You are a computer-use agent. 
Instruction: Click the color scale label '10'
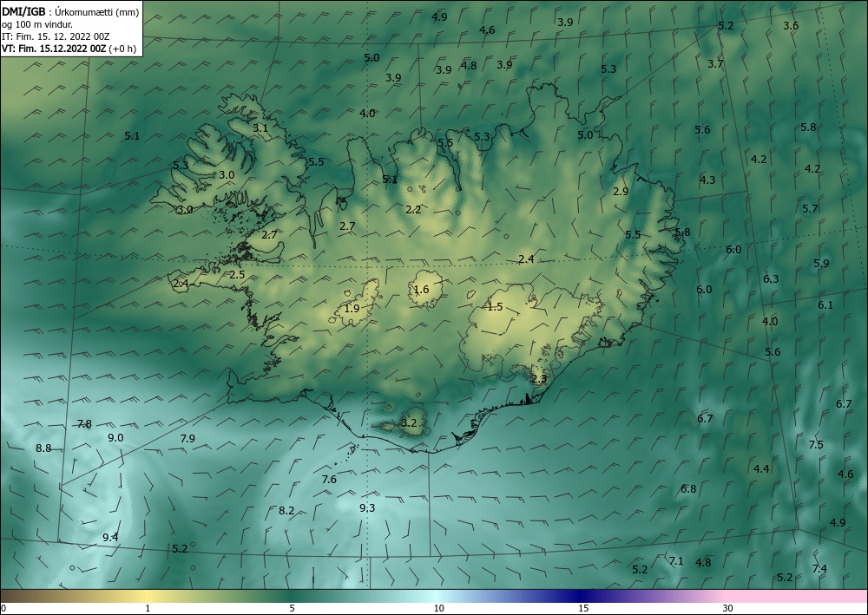[x=438, y=608]
